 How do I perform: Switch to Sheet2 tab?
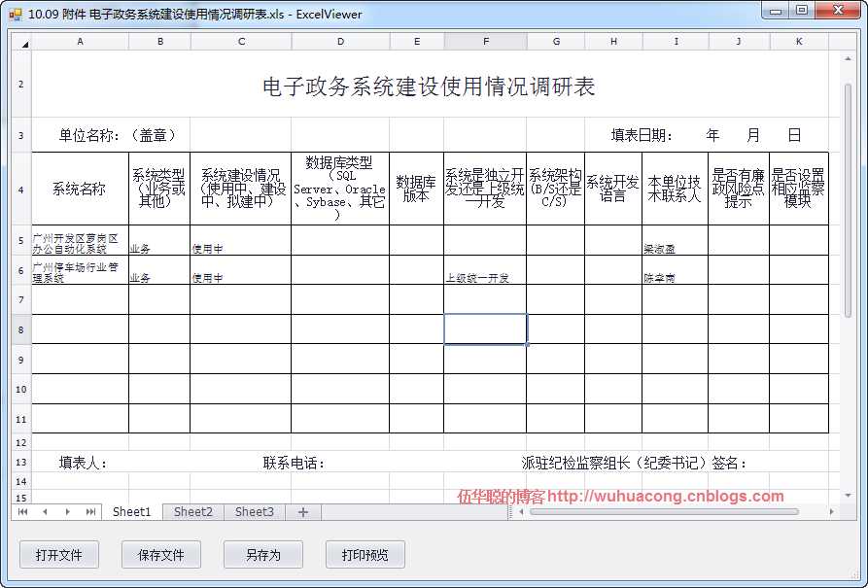click(193, 512)
